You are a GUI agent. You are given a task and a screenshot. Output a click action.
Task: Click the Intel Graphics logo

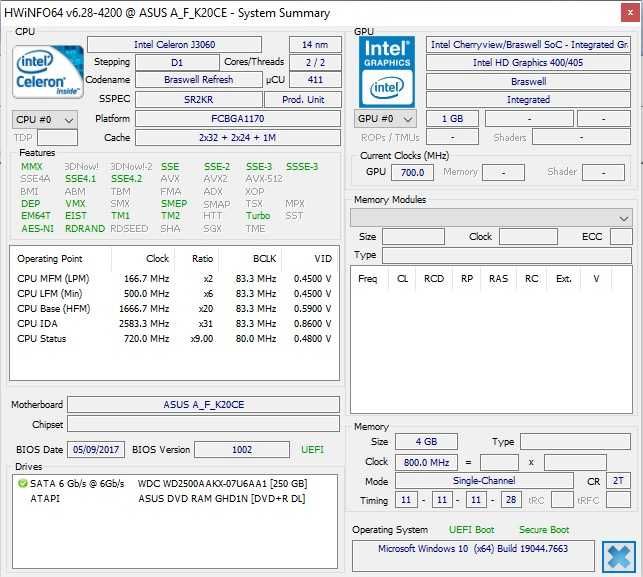tap(387, 72)
